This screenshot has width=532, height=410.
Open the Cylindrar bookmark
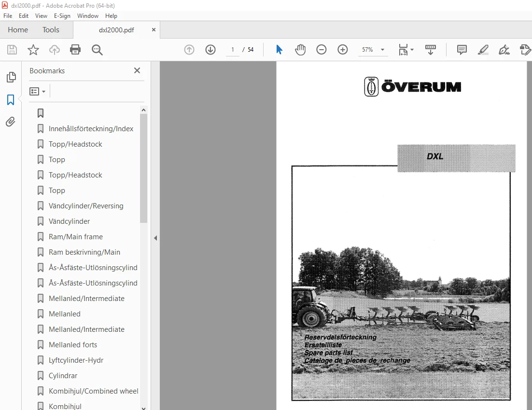(63, 375)
